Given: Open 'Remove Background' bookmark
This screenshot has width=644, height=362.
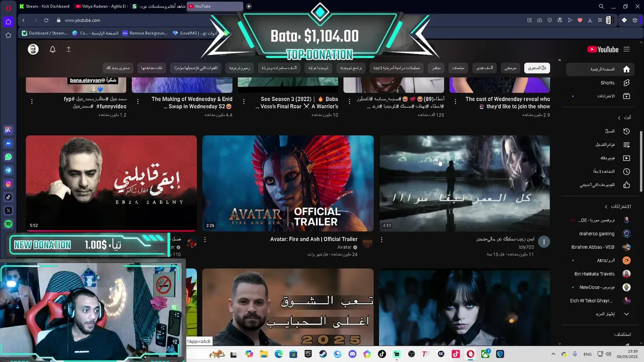Looking at the screenshot, I should [145, 33].
